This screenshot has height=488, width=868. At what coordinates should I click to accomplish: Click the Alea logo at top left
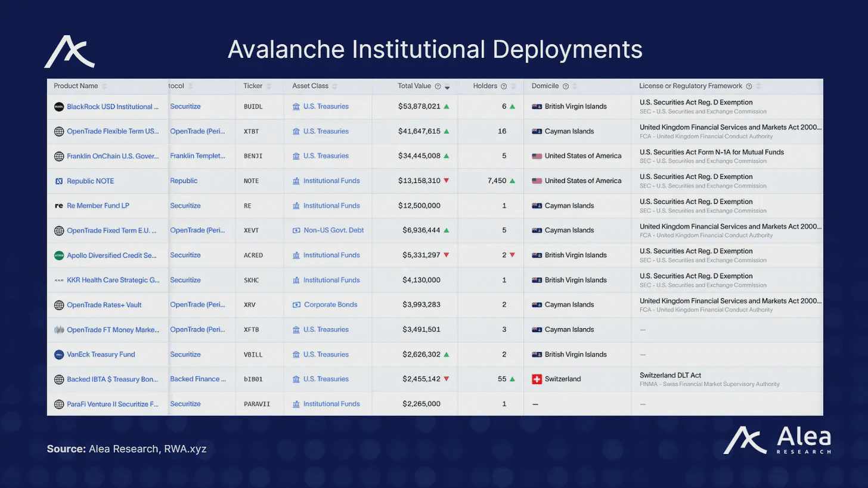(69, 52)
